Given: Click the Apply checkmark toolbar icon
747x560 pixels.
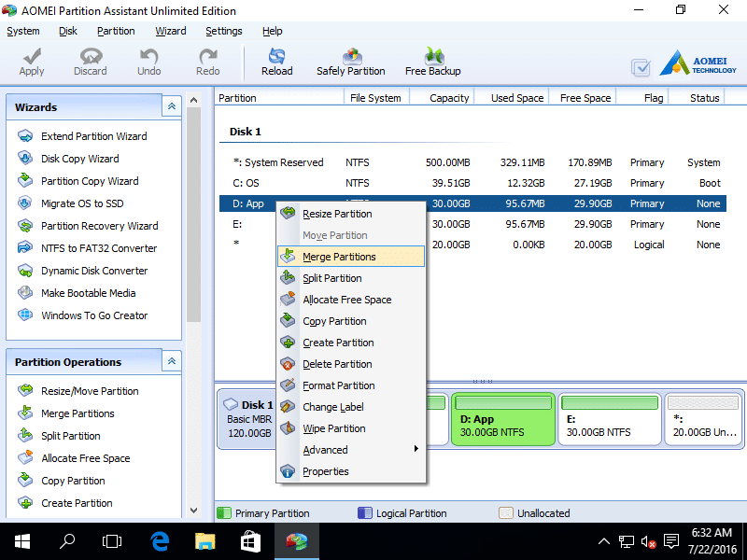Looking at the screenshot, I should (32, 62).
